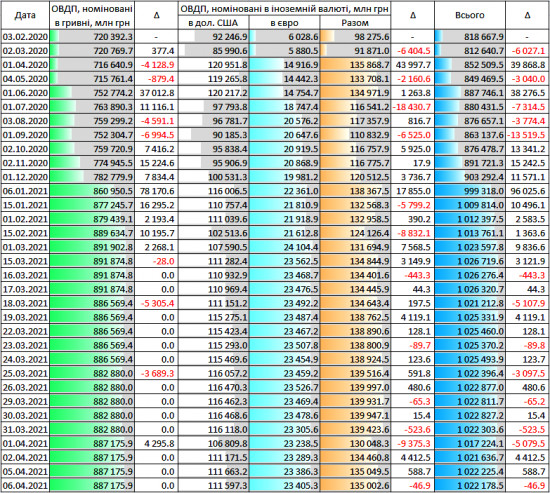Screen dimensions: 550x493
Task: Select the red delta value -4 128.9
Action: click(156, 65)
